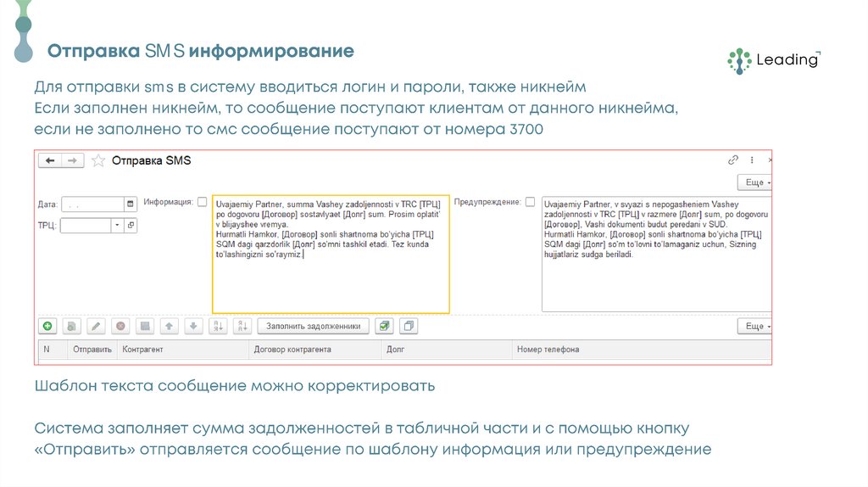
Task: Click the Leading logo
Action: point(774,60)
